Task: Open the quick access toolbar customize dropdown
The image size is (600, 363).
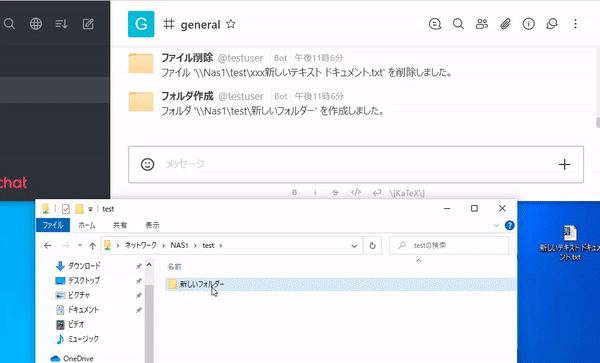Action: click(x=91, y=209)
